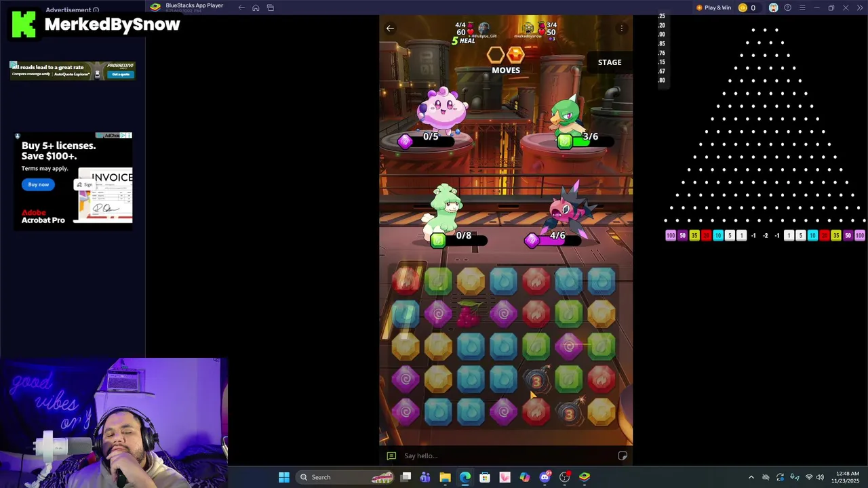
Task: Open Microsoft Edge from the taskbar
Action: pyautogui.click(x=465, y=477)
